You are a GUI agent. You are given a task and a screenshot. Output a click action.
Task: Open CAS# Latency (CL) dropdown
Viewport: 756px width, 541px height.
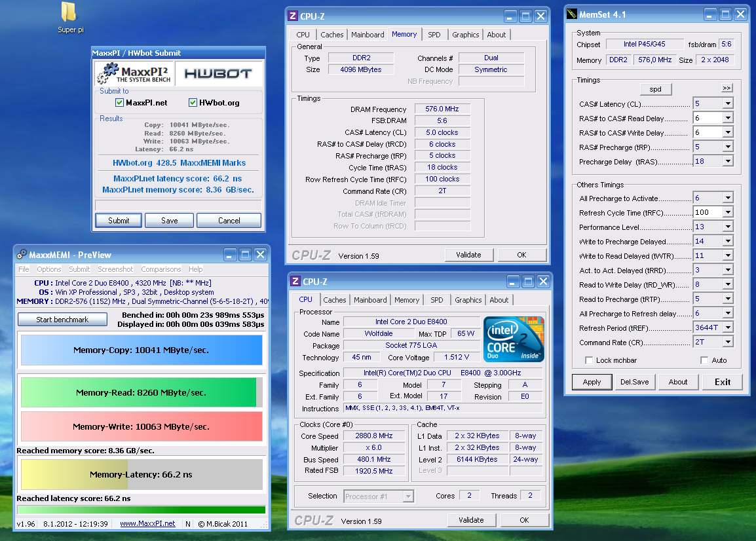tap(728, 103)
